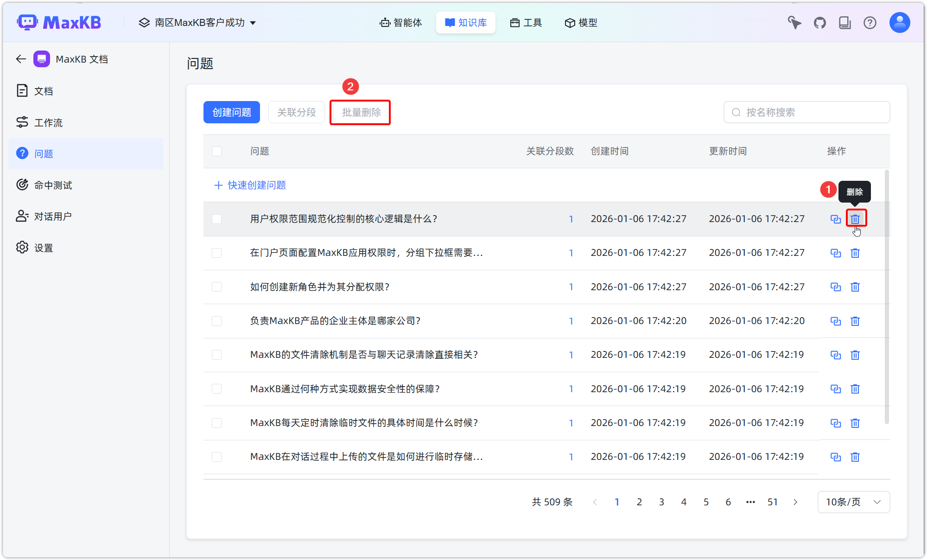The width and height of the screenshot is (927, 560).
Task: Select 设置 gear icon in the sidebar
Action: point(22,247)
